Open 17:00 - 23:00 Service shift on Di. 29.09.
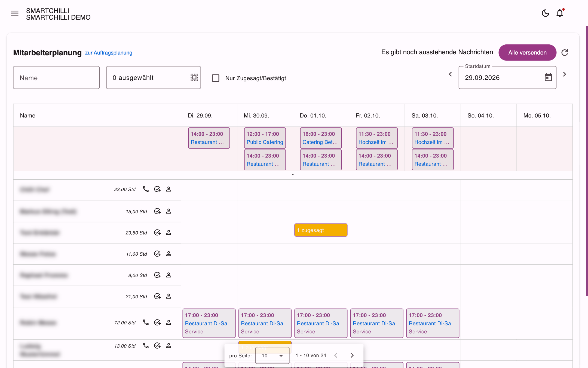588x368 pixels. point(209,323)
